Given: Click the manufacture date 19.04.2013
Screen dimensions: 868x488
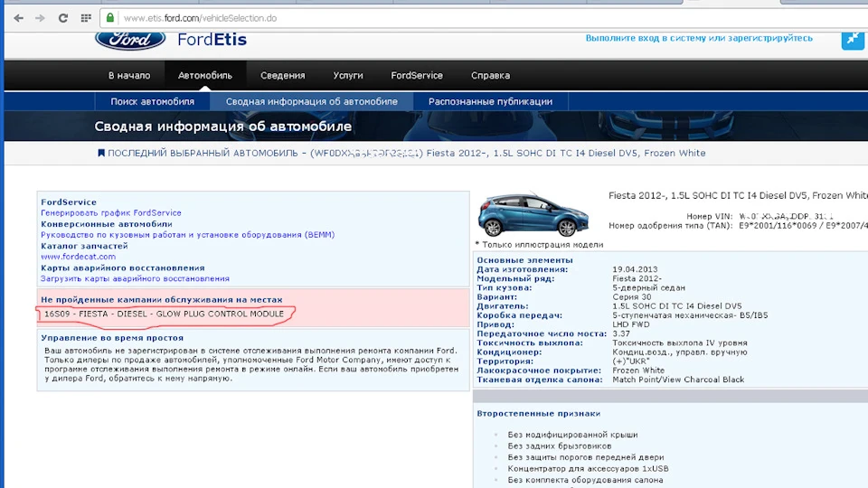Looking at the screenshot, I should (x=635, y=269).
